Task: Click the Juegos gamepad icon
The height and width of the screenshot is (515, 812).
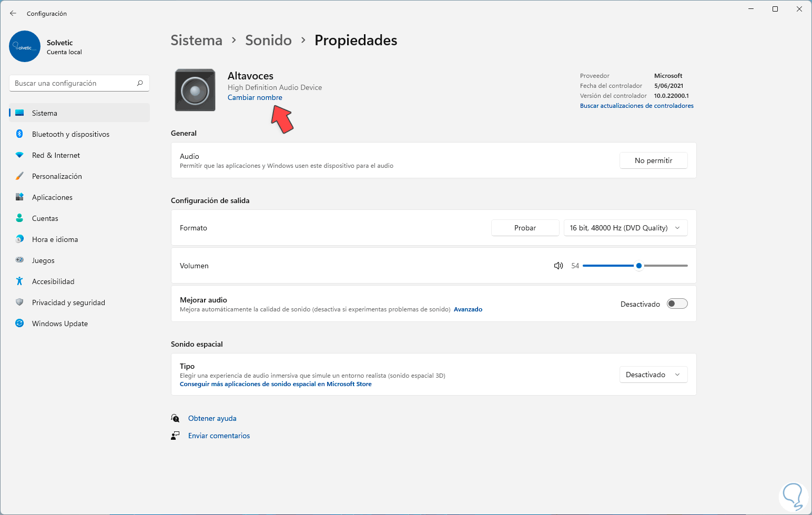Action: click(x=19, y=260)
